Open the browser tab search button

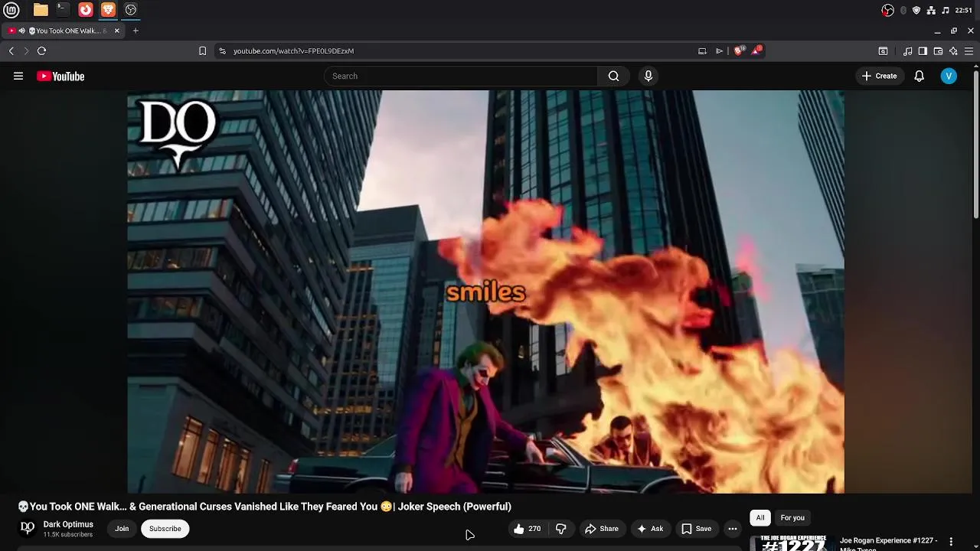[x=883, y=51]
